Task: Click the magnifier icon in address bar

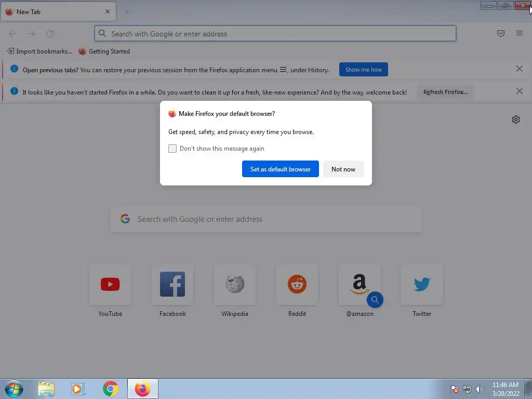Action: coord(102,33)
